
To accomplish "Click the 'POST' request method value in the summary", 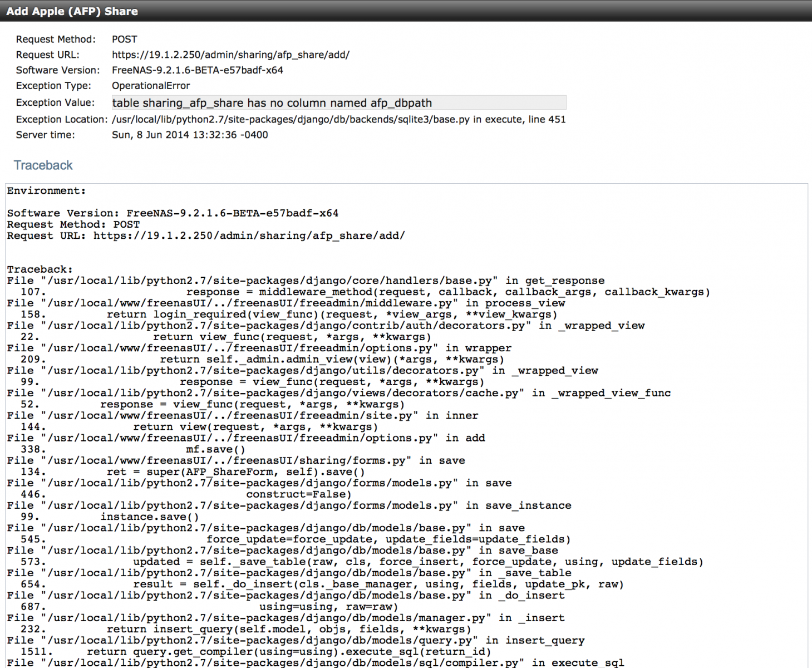I will click(124, 40).
